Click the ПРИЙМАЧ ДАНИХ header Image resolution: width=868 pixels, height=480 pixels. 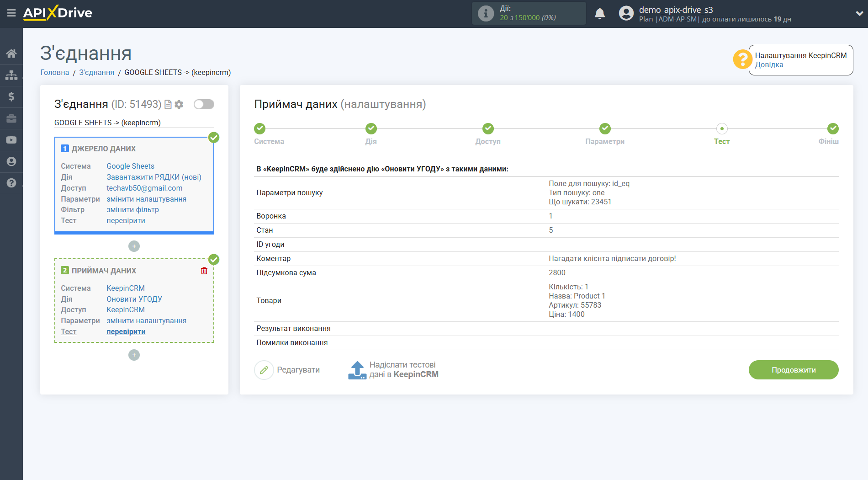[x=104, y=271]
